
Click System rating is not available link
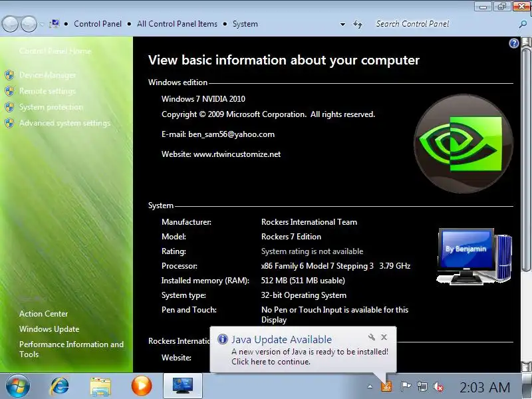coord(312,251)
